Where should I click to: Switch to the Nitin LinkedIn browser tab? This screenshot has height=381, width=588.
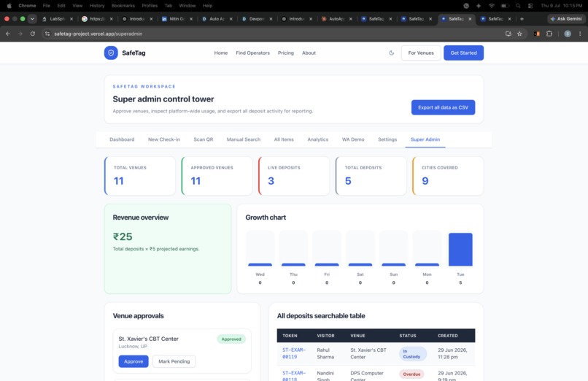tap(176, 19)
